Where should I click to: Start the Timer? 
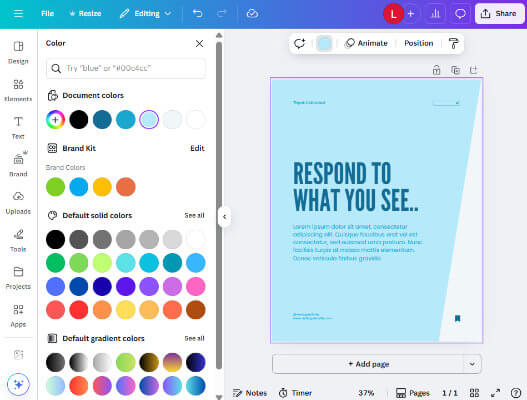tap(295, 393)
